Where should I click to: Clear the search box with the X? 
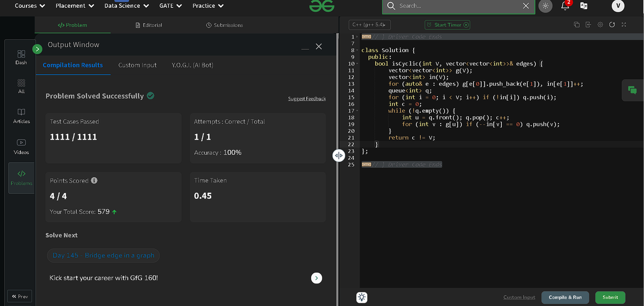tap(526, 6)
